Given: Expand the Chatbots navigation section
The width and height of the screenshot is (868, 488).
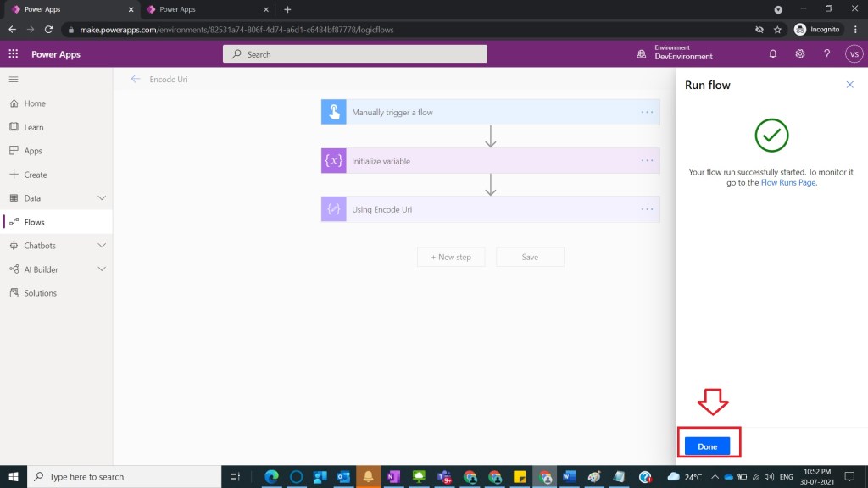Looking at the screenshot, I should [102, 246].
